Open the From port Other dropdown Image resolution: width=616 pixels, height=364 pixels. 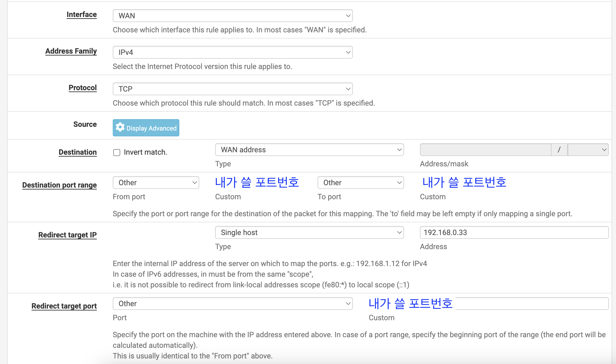[156, 183]
